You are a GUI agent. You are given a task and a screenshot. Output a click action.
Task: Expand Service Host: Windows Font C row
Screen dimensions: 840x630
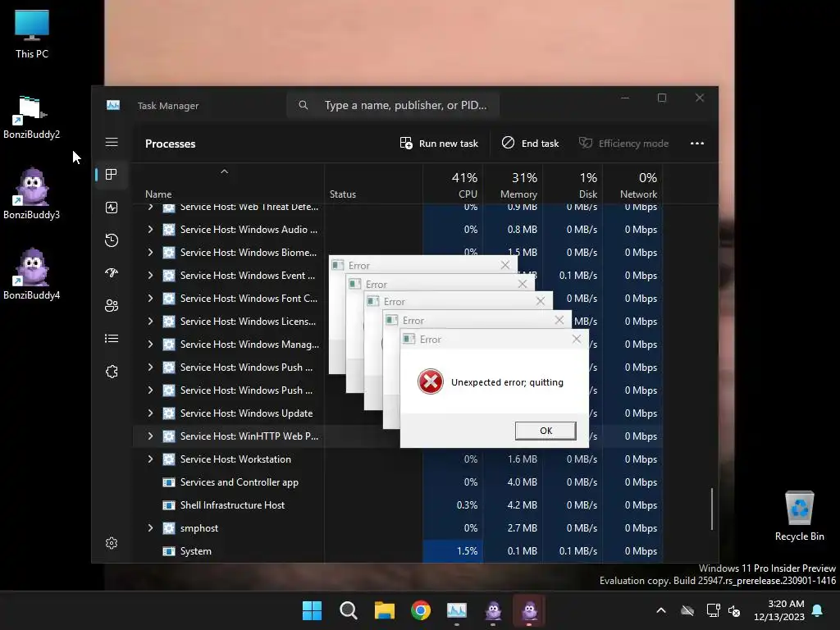[151, 299]
